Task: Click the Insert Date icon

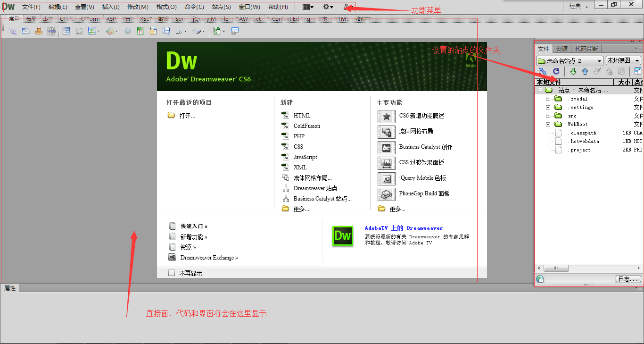Action: (x=140, y=31)
